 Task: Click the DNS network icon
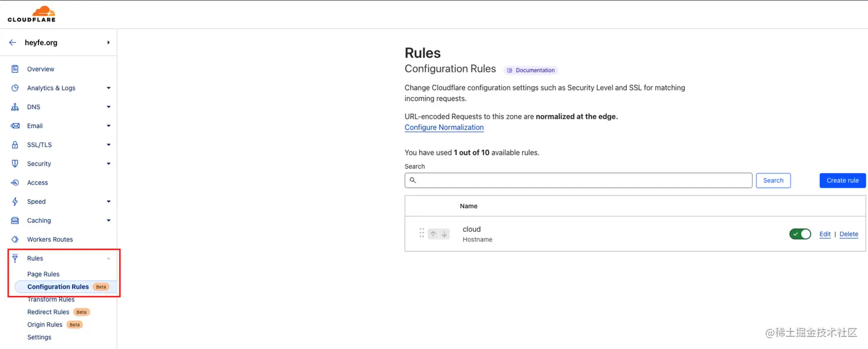[x=15, y=107]
